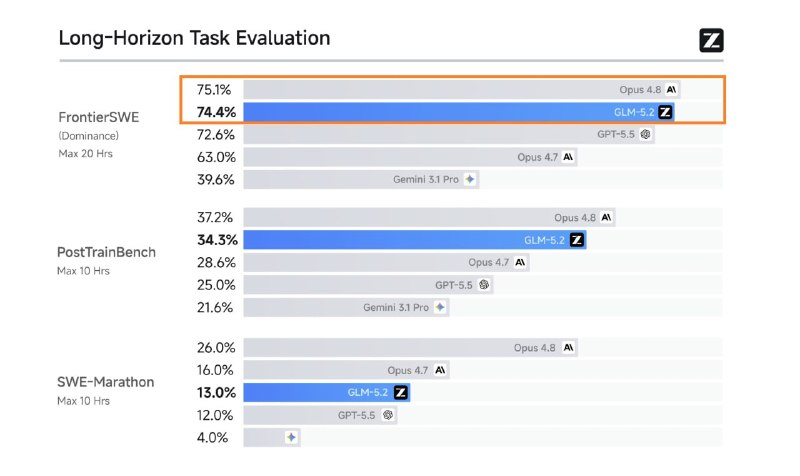Click the Anthropic icon on FrontierSWE Opus 4.8 bar
Viewport: 800px width, 476px height.
pos(671,90)
